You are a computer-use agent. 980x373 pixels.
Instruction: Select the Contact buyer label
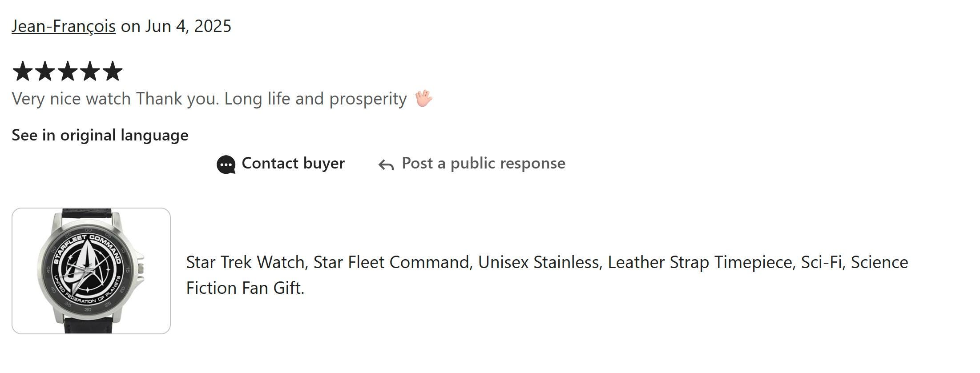[293, 163]
